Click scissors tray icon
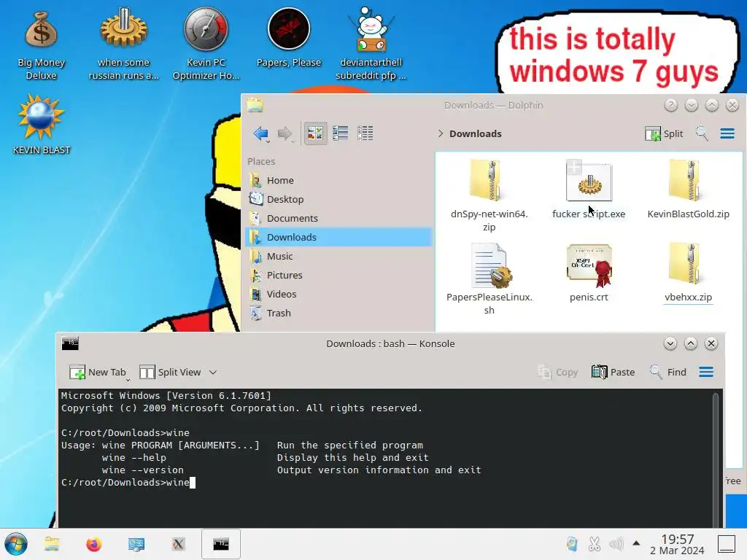Screen dimensions: 747x560 (594, 544)
